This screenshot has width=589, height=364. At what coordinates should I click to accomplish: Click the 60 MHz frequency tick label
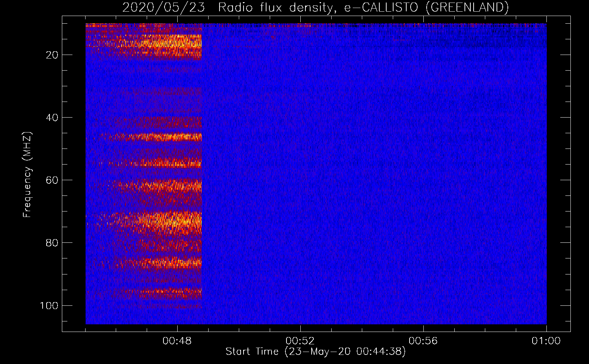(x=52, y=180)
